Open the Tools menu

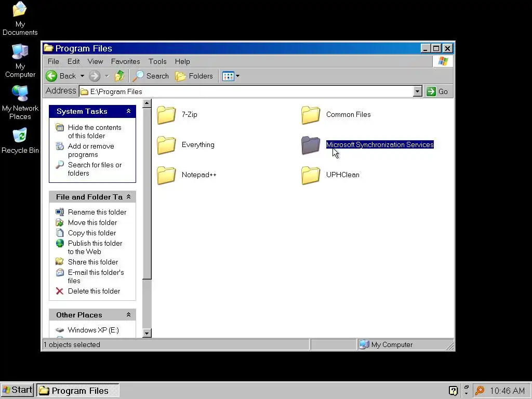click(157, 61)
